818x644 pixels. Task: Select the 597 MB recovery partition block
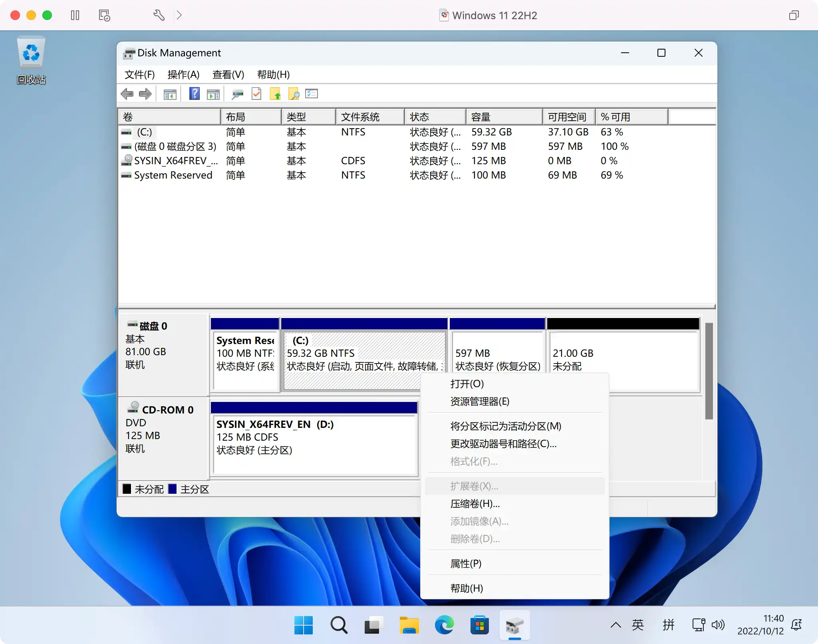[497, 352]
